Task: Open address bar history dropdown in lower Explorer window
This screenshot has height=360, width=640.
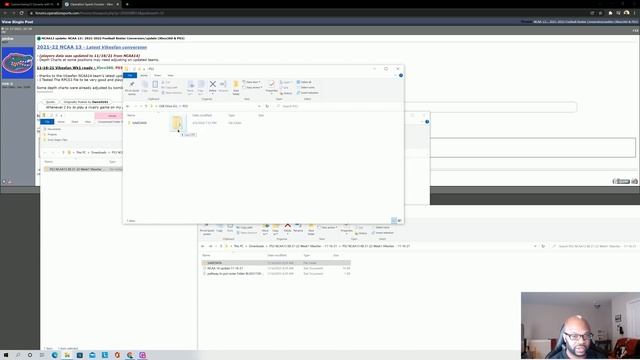Action: [535, 246]
